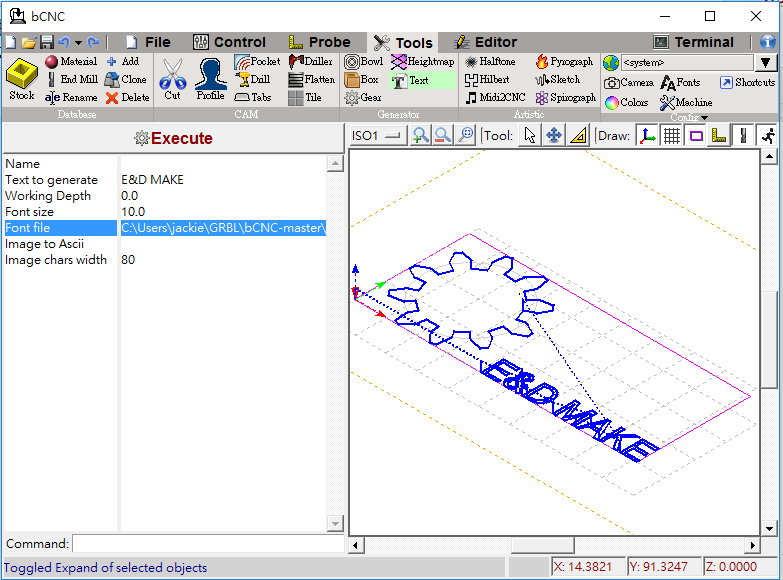Open Fonts configuration
The width and height of the screenshot is (783, 580).
(x=680, y=82)
